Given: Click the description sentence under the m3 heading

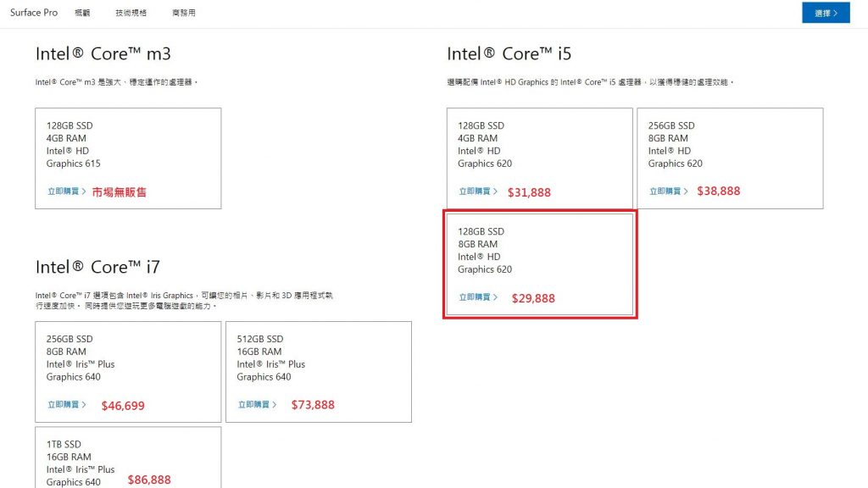Looking at the screenshot, I should pos(116,82).
